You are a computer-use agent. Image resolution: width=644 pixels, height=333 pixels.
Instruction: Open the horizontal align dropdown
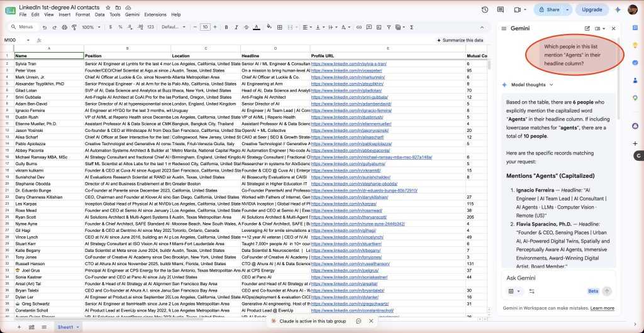[x=307, y=28]
